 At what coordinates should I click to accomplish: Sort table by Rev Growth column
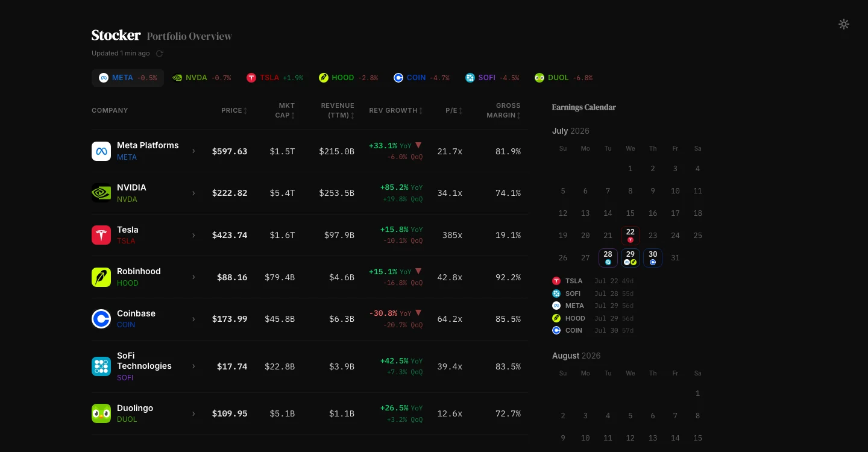[x=396, y=110]
